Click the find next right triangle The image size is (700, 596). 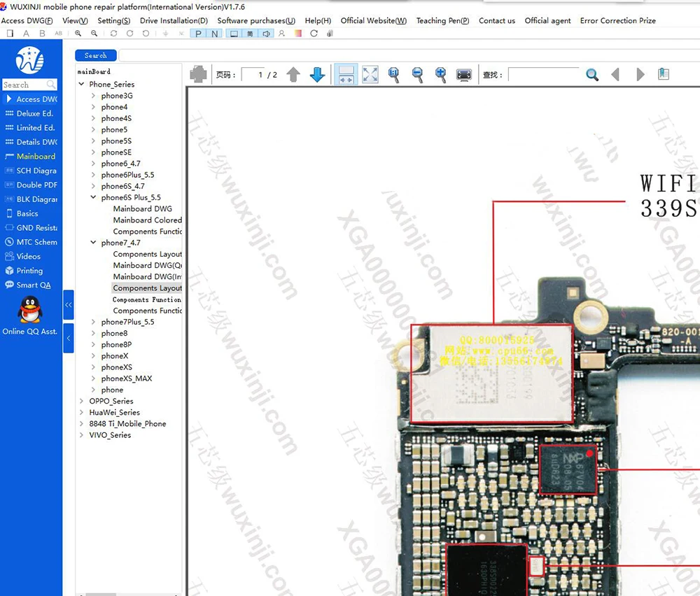tap(640, 74)
